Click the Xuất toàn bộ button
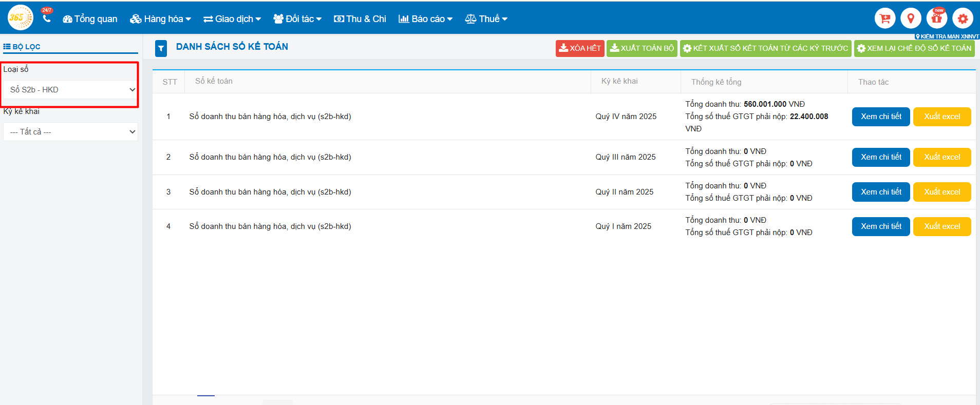This screenshot has height=405, width=980. point(642,48)
